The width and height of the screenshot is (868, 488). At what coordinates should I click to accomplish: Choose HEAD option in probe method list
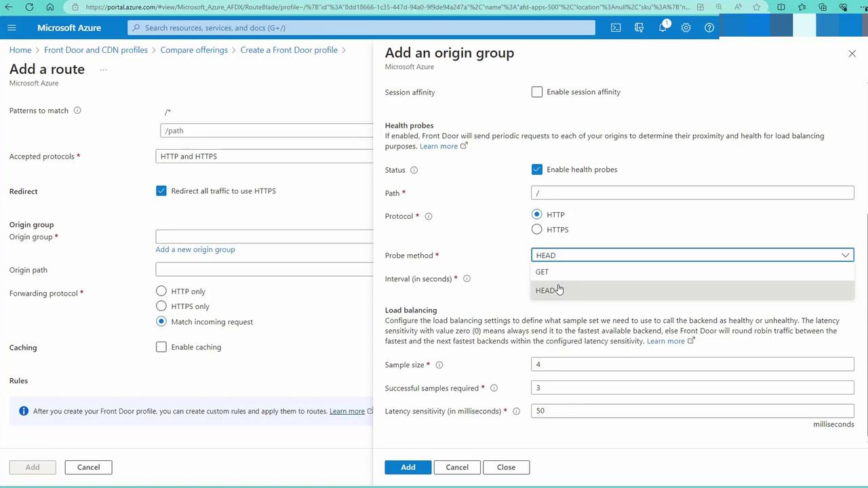pos(546,291)
